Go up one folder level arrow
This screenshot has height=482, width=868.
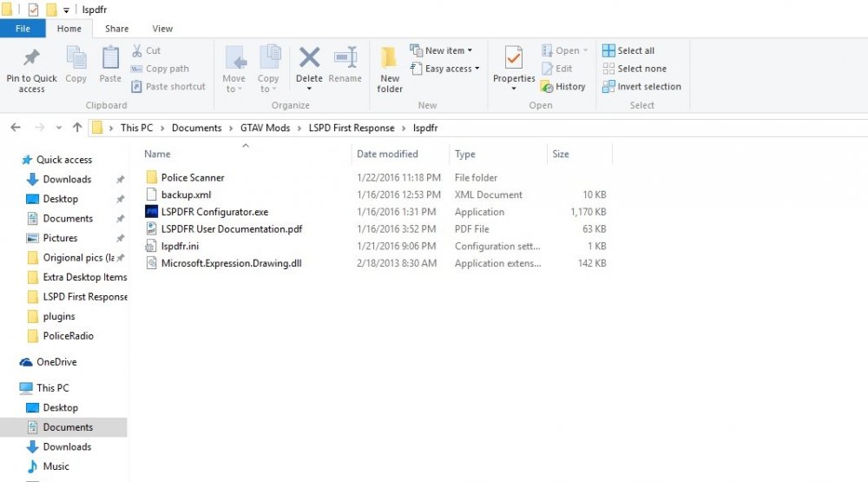coord(77,128)
